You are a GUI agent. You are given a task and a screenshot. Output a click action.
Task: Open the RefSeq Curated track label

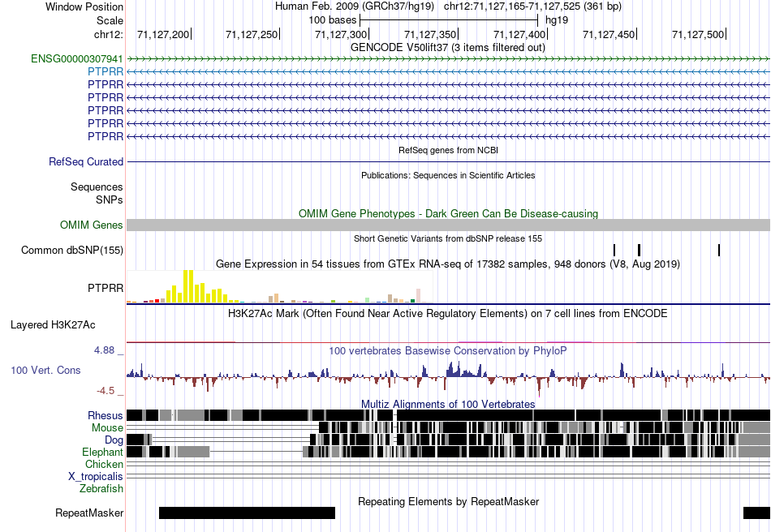click(x=86, y=161)
